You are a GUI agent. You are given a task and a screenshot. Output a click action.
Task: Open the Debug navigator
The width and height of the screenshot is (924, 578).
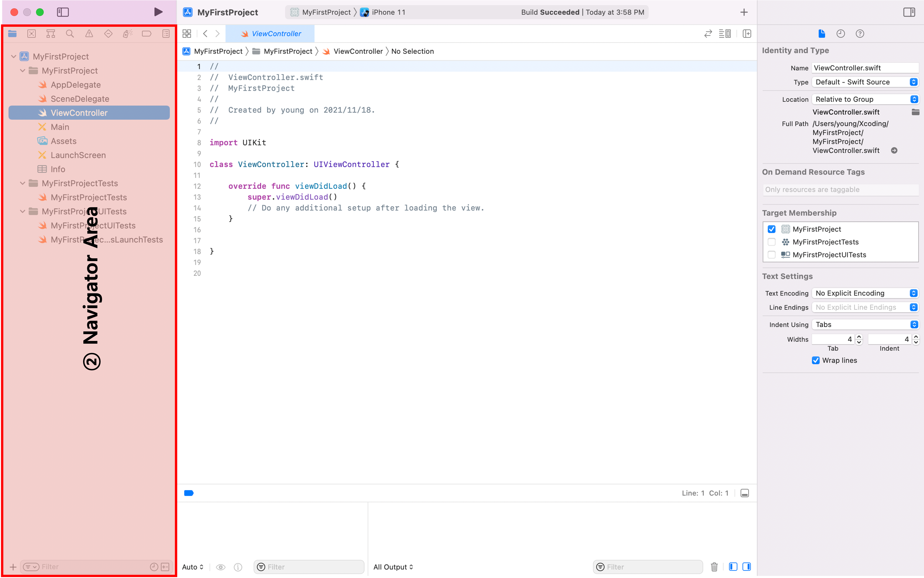tap(127, 34)
